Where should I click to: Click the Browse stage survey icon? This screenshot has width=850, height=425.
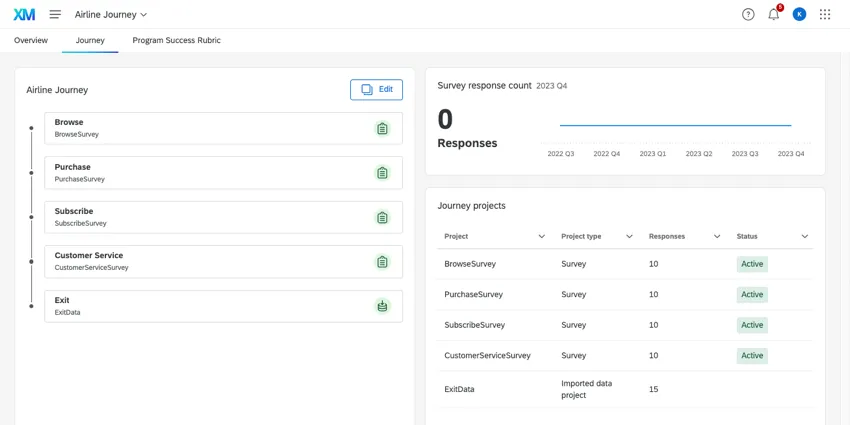tap(382, 128)
